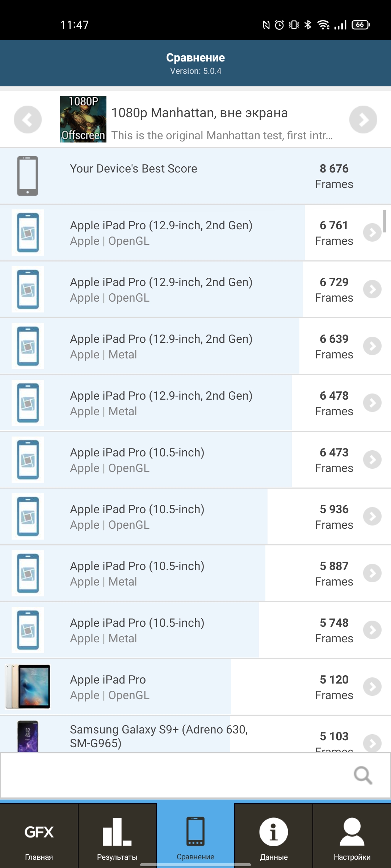This screenshot has width=391, height=868.
Task: Tap the 1080p Manhattan test title
Action: [199, 113]
